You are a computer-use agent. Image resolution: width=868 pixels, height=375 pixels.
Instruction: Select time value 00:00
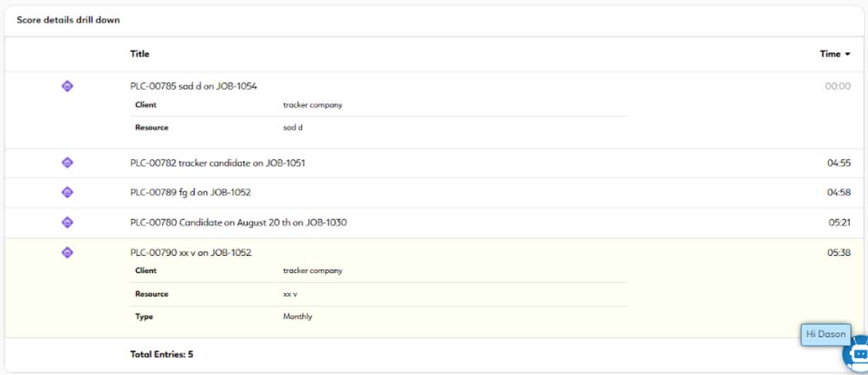coord(838,87)
